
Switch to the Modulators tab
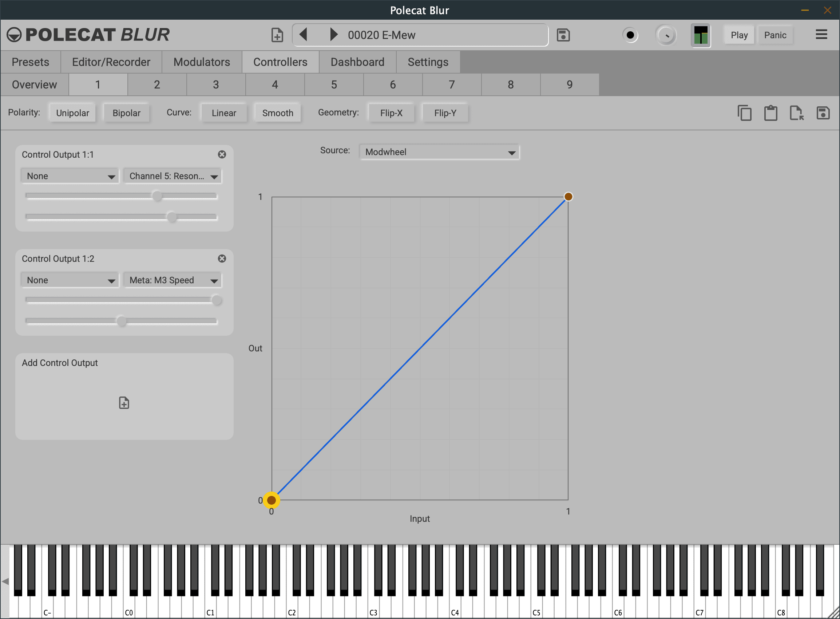pyautogui.click(x=202, y=62)
